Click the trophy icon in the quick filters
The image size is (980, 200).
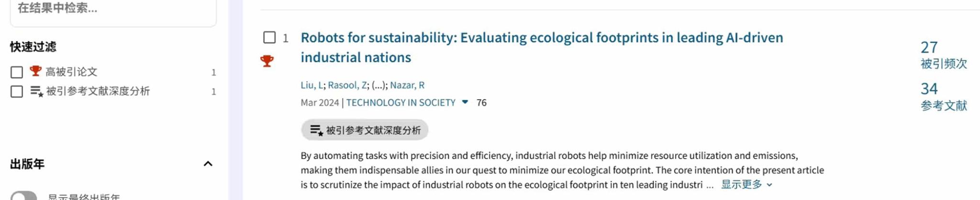coord(35,71)
